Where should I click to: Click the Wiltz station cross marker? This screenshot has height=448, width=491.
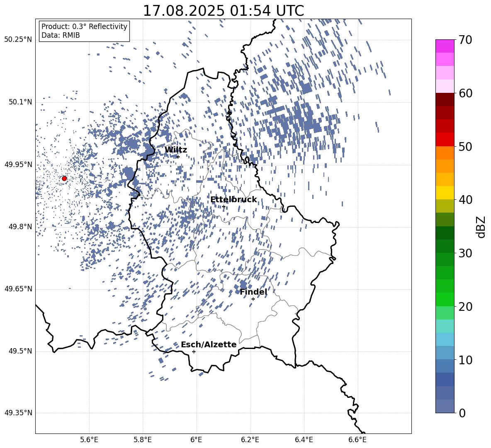point(178,157)
